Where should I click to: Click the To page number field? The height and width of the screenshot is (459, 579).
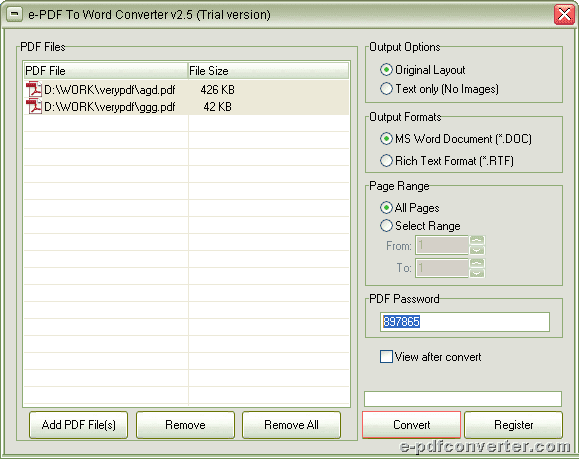(x=442, y=268)
